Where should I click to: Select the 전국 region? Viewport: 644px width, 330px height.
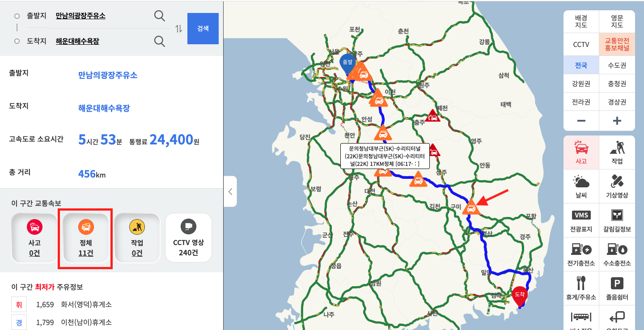(581, 65)
